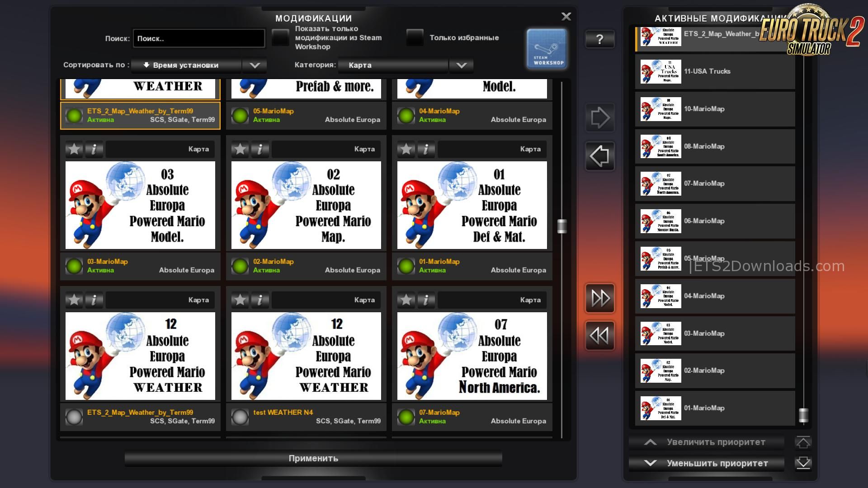Select 08-MarioMap in active mods
This screenshot has width=868, height=488.
coord(715,146)
